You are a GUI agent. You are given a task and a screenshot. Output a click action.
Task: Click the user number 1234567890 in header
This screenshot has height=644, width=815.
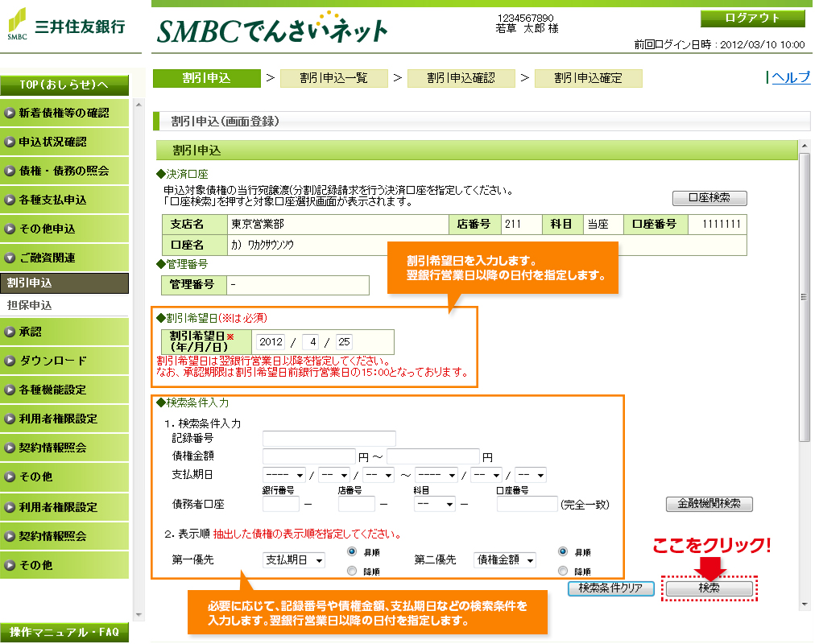526,19
